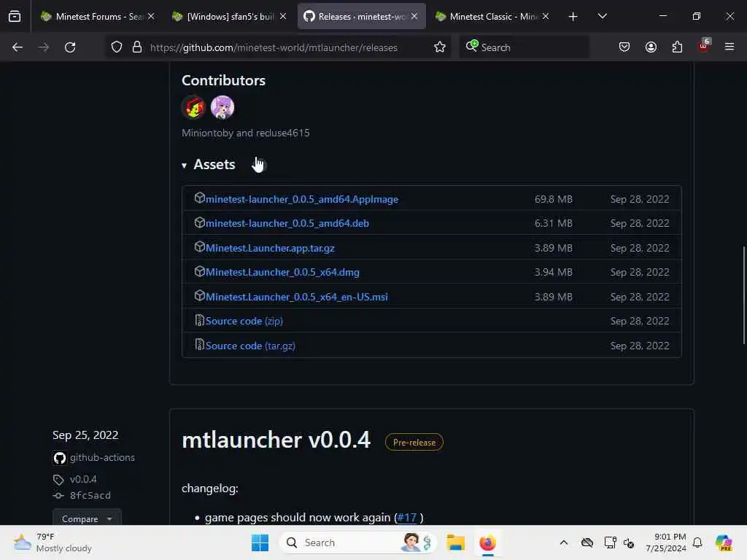Download Minetest.Launcher_0.0.5_x64.dmg
This screenshot has height=560, width=747.
(282, 273)
